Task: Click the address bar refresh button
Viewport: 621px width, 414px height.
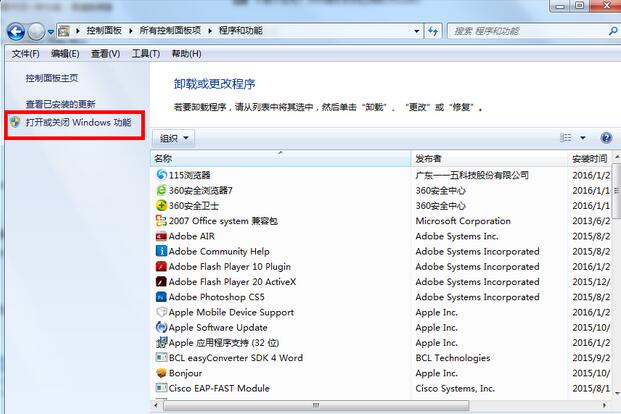Action: coord(433,31)
